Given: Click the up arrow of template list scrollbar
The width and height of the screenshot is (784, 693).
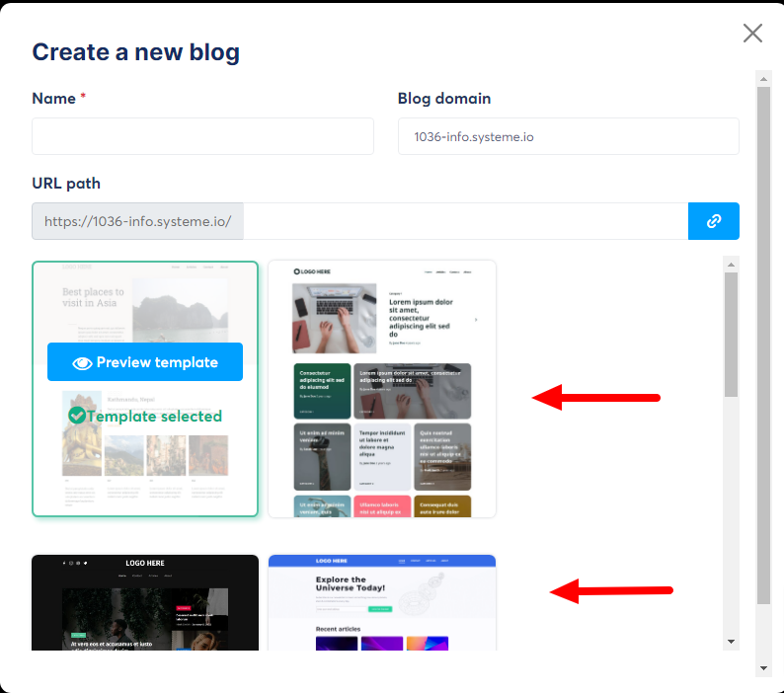Looking at the screenshot, I should pos(731,265).
